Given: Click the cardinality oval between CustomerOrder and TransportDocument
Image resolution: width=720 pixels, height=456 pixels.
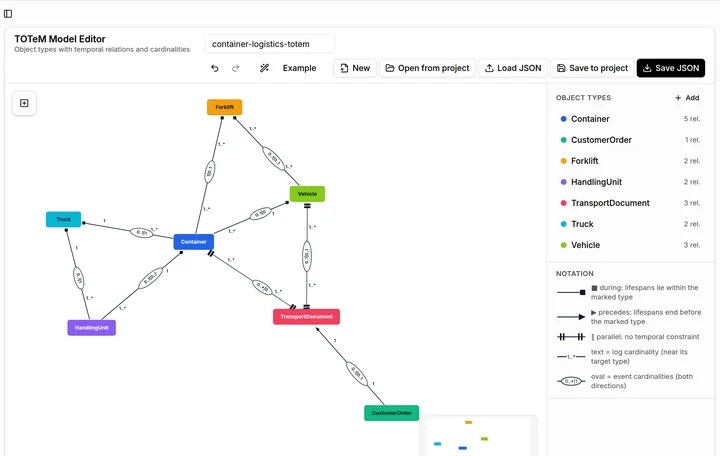Looking at the screenshot, I should click(357, 374).
